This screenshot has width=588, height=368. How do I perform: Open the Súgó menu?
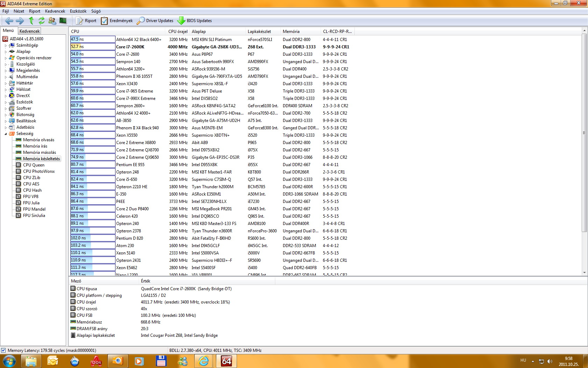pyautogui.click(x=96, y=11)
